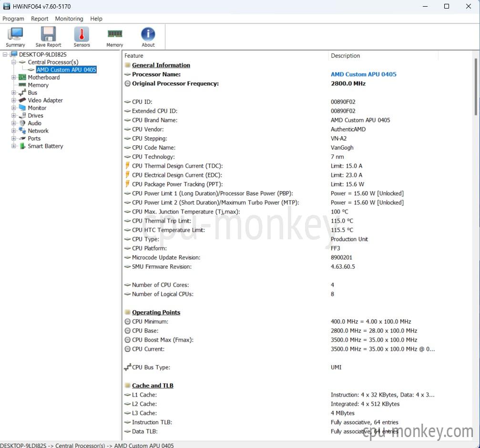Expand the Network tree node

14,131
